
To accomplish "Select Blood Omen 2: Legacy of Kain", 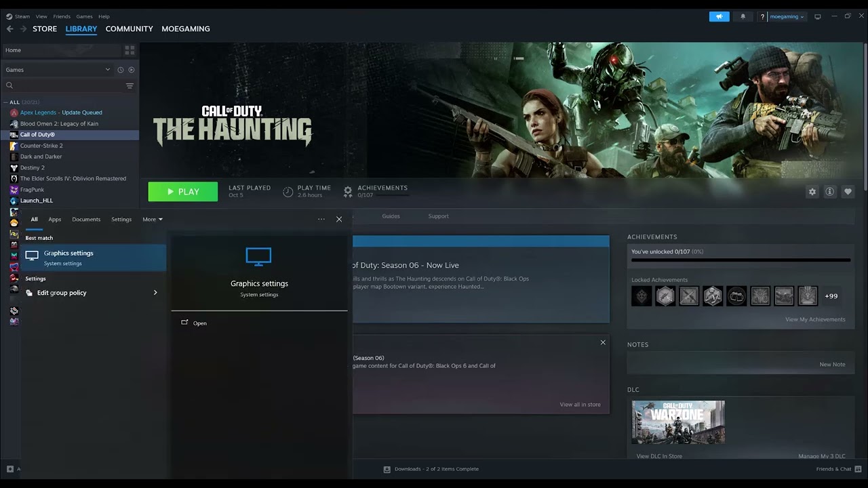I will pos(70,123).
